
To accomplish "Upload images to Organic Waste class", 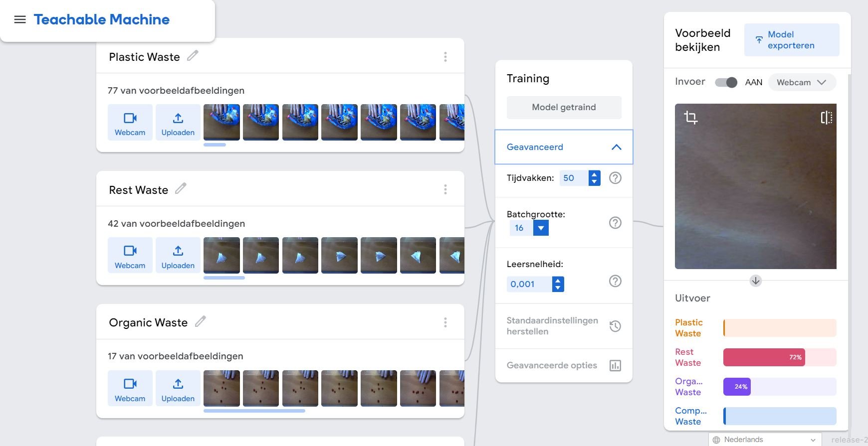I will coord(178,388).
